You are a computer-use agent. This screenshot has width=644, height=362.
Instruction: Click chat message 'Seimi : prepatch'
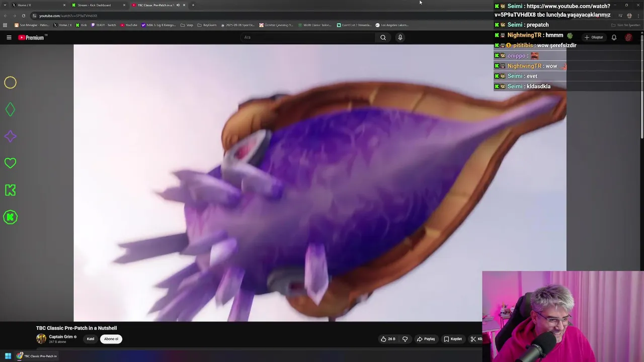pos(522,25)
